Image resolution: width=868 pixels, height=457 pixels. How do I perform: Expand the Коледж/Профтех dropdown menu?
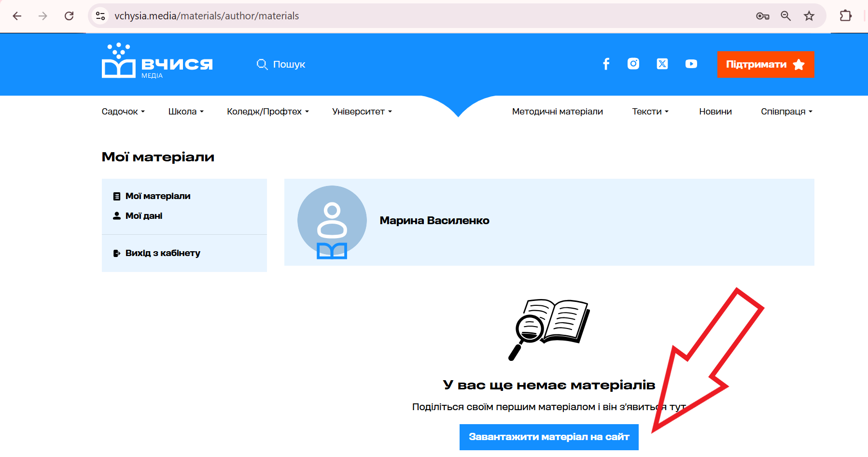tap(268, 112)
